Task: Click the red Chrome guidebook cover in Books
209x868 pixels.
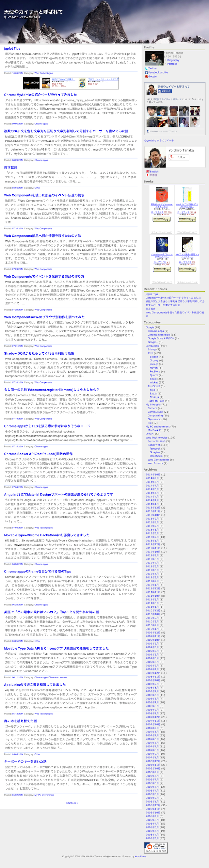Action: point(161,194)
